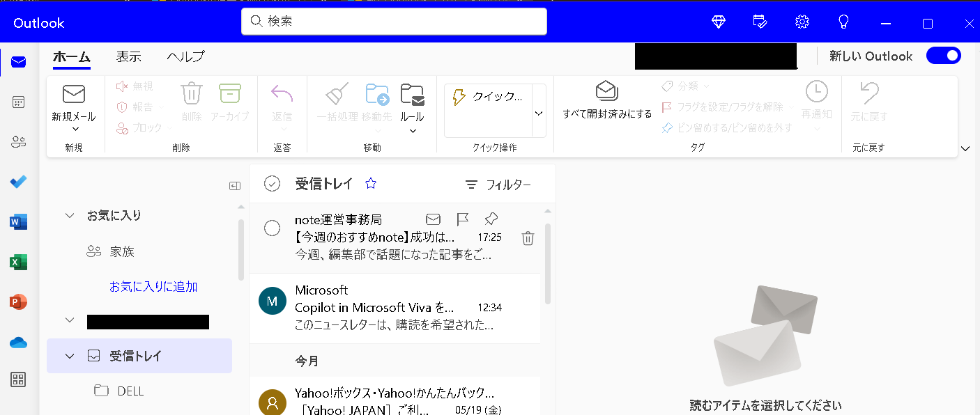Screen dimensions: 980x415
Task: Select all messages with the 受信トレイ header circle
Action: (272, 183)
